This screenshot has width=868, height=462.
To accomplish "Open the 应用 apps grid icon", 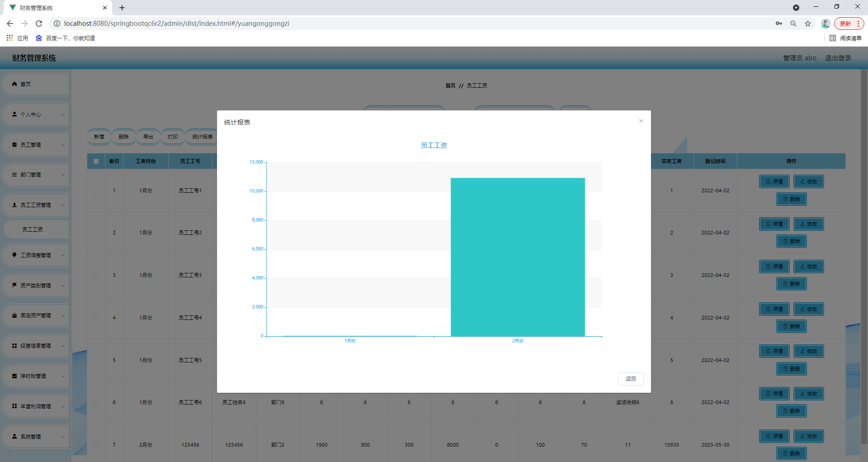I will coord(9,38).
